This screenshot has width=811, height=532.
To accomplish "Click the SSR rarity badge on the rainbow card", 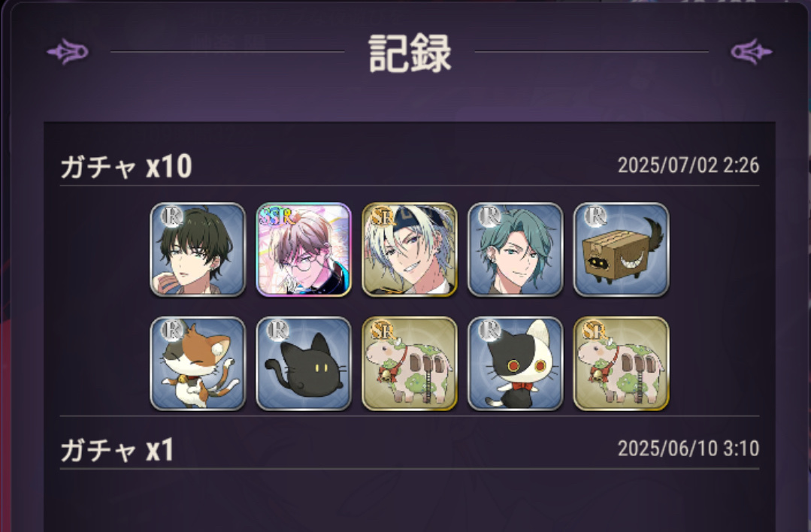I will coord(278,216).
